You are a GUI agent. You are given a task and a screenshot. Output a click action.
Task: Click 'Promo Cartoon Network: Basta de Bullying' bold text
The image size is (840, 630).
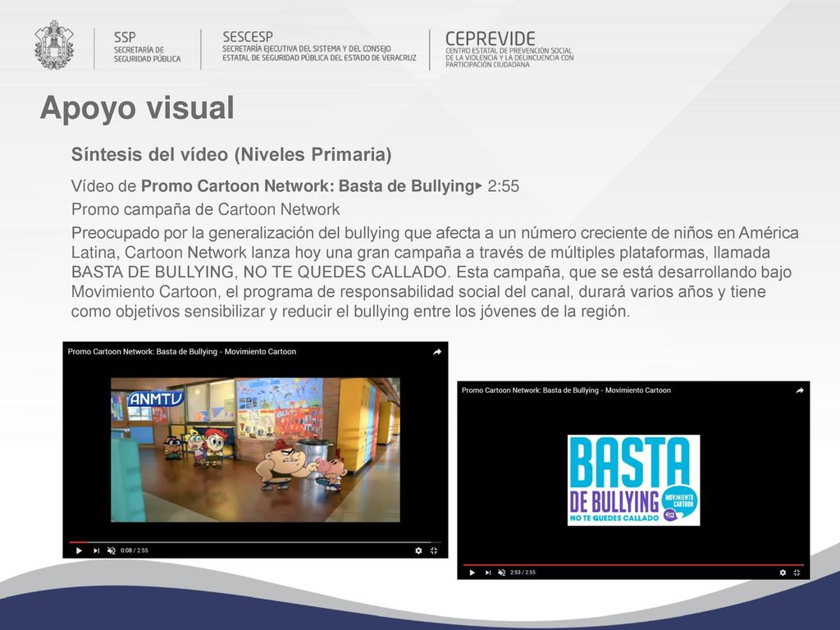pos(308,186)
